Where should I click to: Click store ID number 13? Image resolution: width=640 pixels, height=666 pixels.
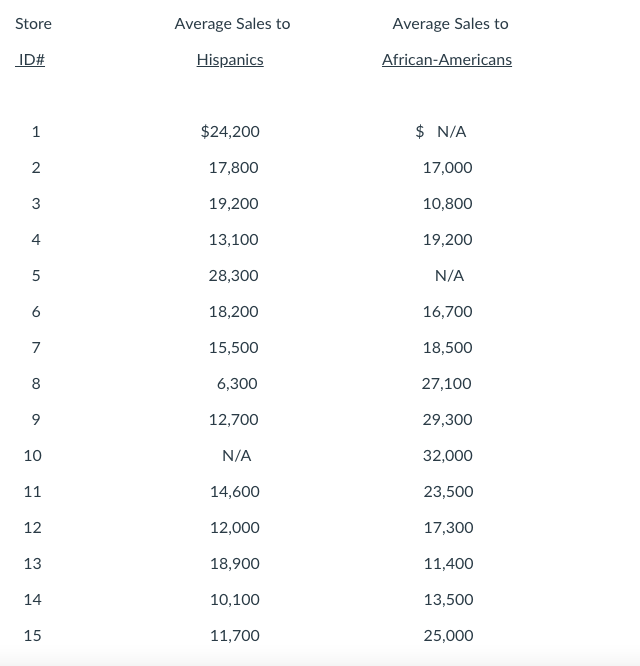tap(32, 563)
